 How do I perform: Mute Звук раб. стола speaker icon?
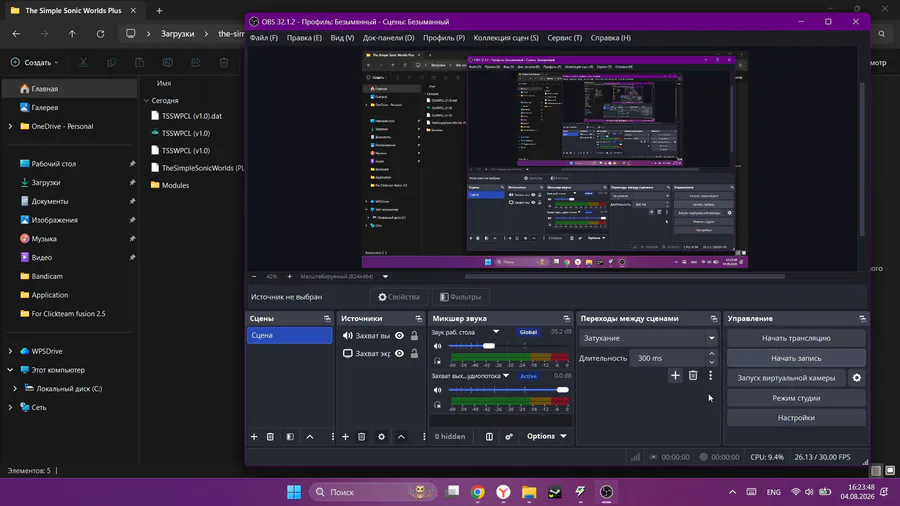437,346
